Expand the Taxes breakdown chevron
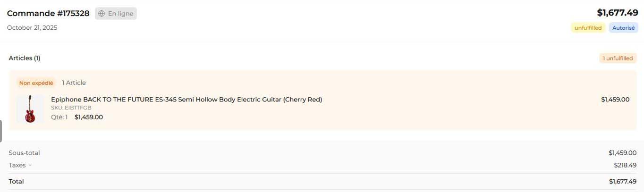 [30, 166]
